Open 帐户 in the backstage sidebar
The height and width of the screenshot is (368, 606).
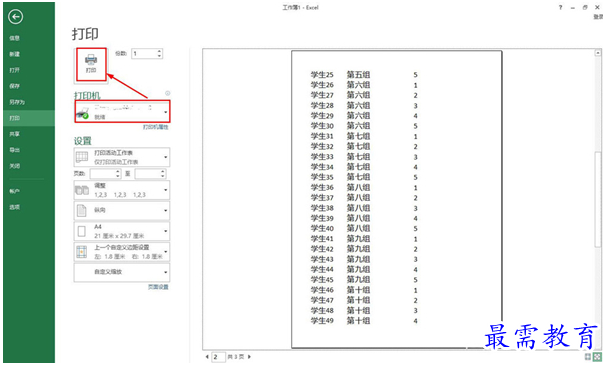[14, 191]
